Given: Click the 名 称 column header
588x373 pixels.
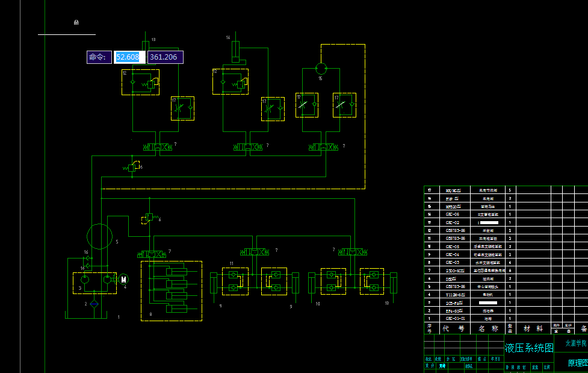Looking at the screenshot, I should (488, 328).
